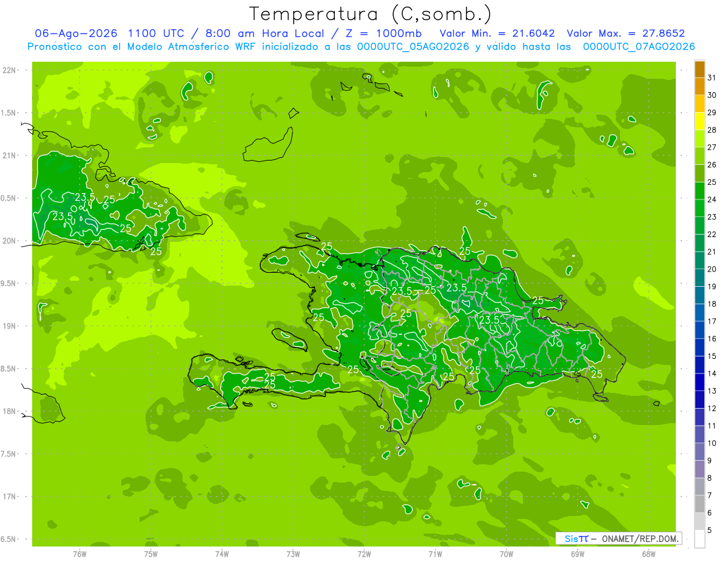Click the '72W' longitude axis label
Image resolution: width=728 pixels, height=562 pixels.
364,554
